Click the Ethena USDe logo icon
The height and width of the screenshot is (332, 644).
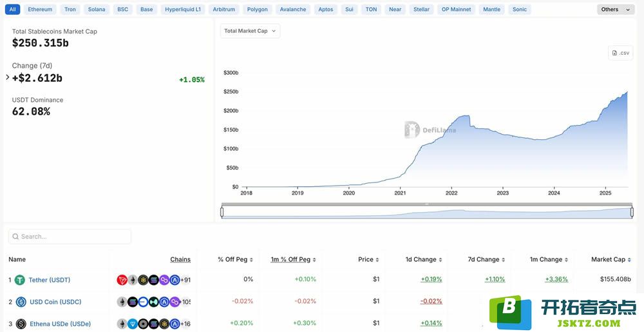[21, 324]
